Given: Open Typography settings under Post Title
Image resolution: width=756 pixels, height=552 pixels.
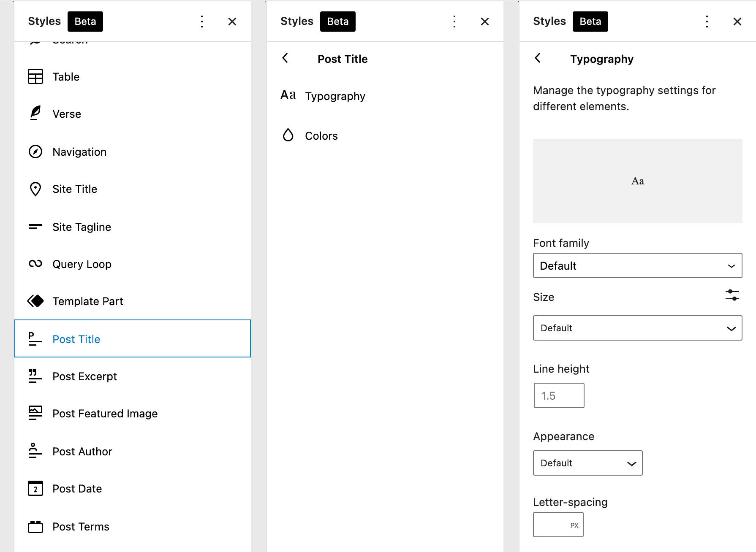Looking at the screenshot, I should (334, 96).
